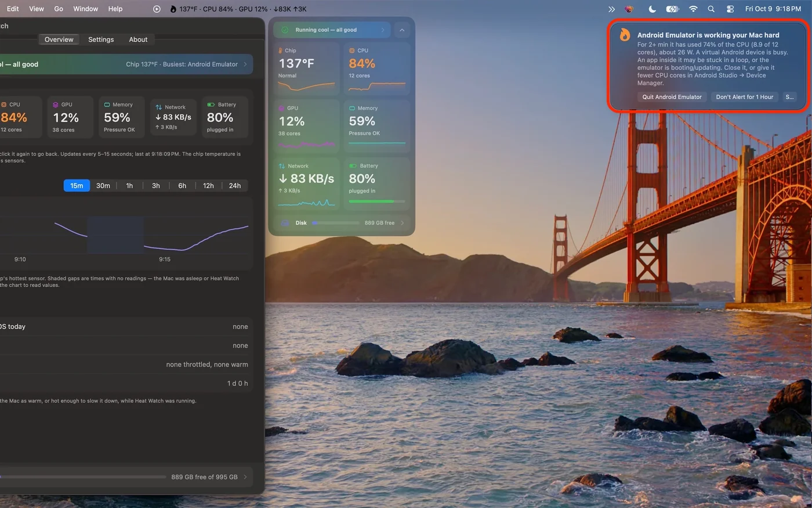Click the Chip 137°F card in the popover
Image resolution: width=812 pixels, height=508 pixels.
pos(306,67)
